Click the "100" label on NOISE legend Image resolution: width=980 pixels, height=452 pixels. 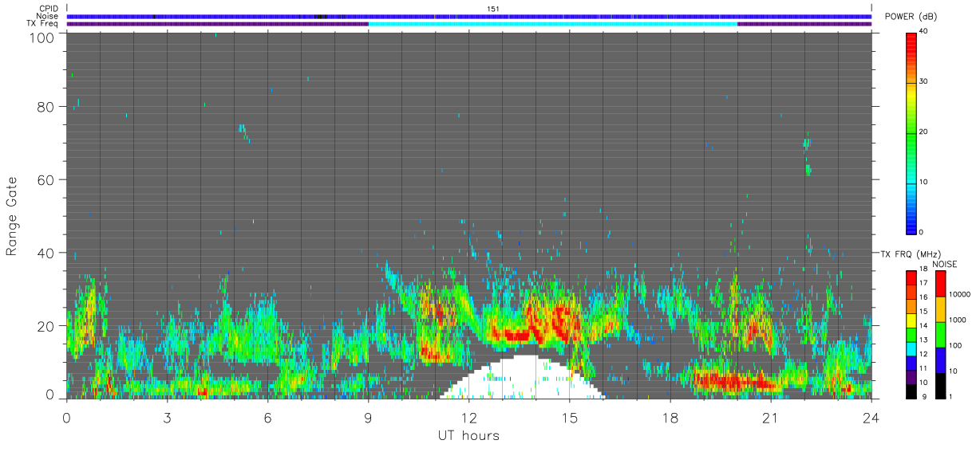pos(955,345)
